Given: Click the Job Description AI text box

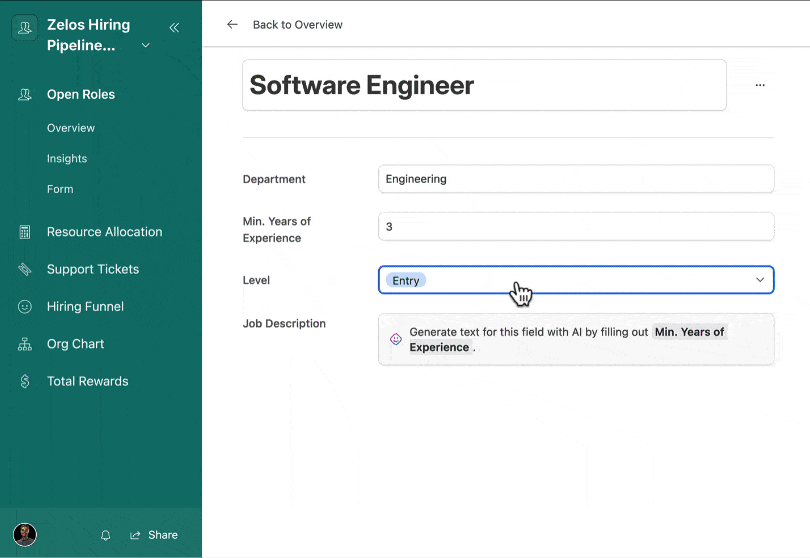Looking at the screenshot, I should pyautogui.click(x=576, y=339).
